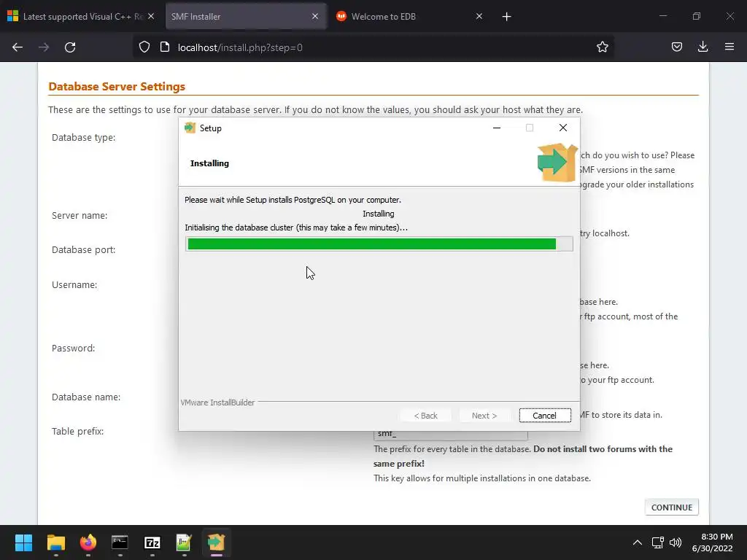Screen dimensions: 747x560
Task: Click the Setup dialog title icon
Action: [190, 128]
